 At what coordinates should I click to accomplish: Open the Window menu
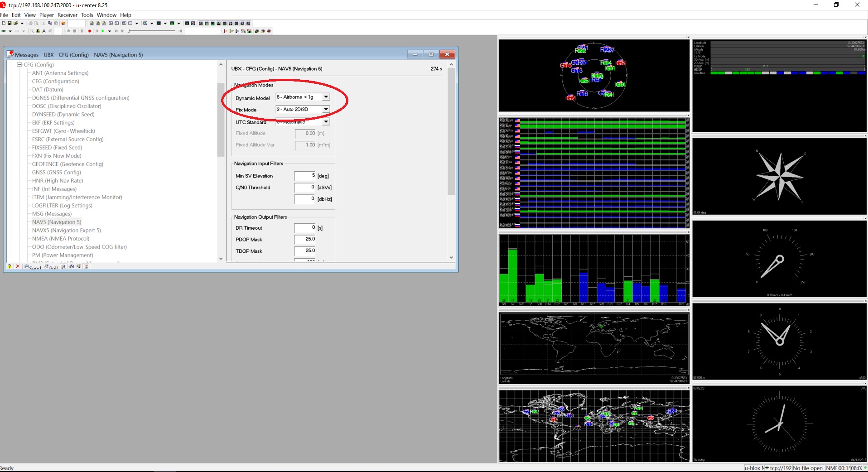tap(106, 15)
